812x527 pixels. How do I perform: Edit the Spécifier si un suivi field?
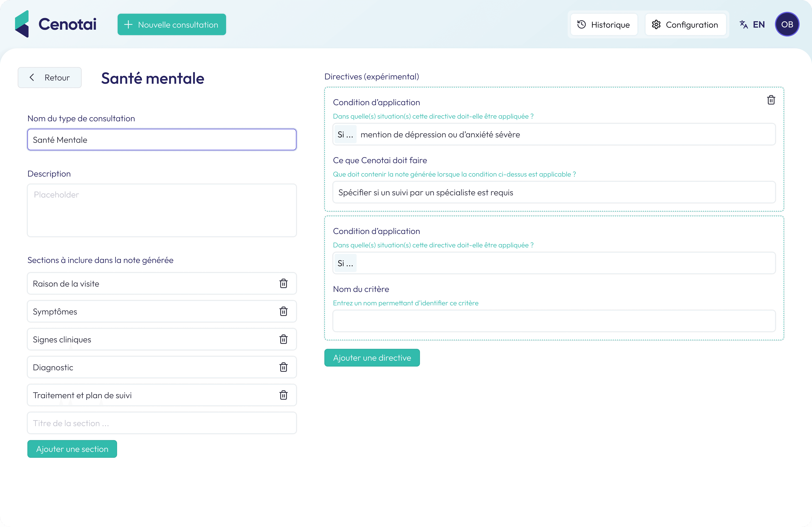tap(554, 193)
